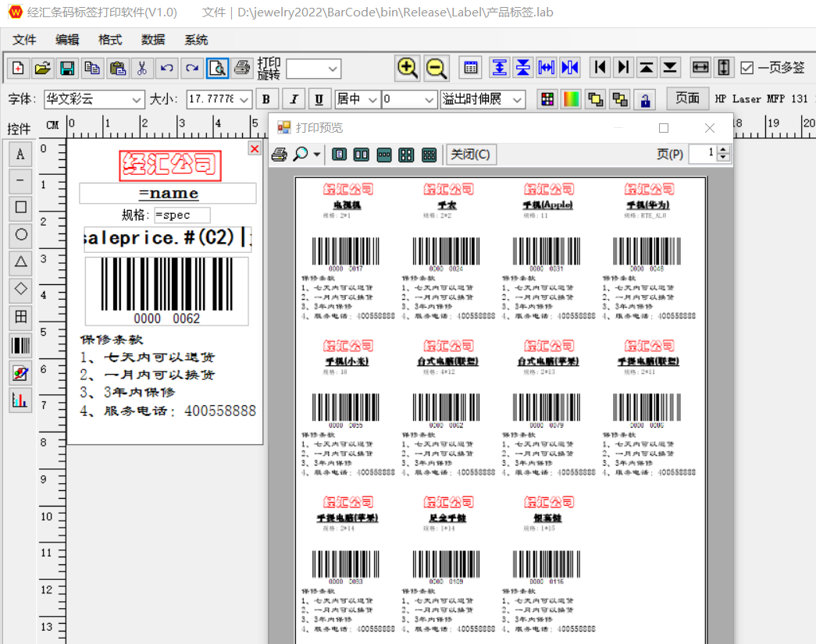Click the lock icon in the format toolbar
The image size is (816, 644).
pyautogui.click(x=645, y=99)
